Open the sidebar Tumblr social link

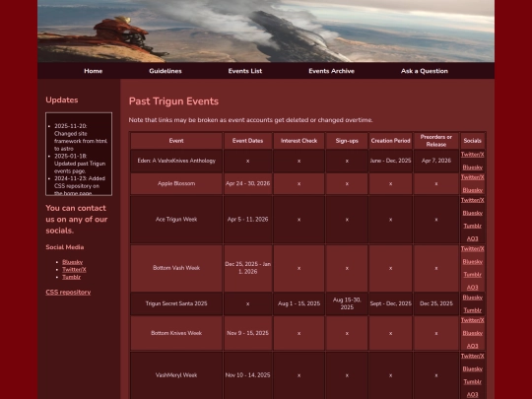tap(71, 277)
